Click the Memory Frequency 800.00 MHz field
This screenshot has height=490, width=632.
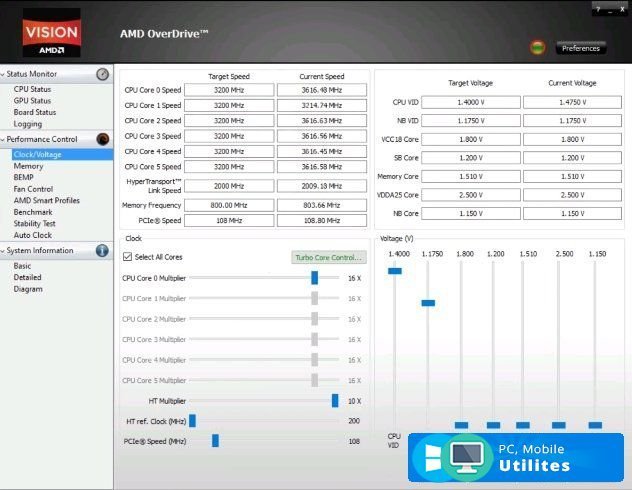point(229,205)
